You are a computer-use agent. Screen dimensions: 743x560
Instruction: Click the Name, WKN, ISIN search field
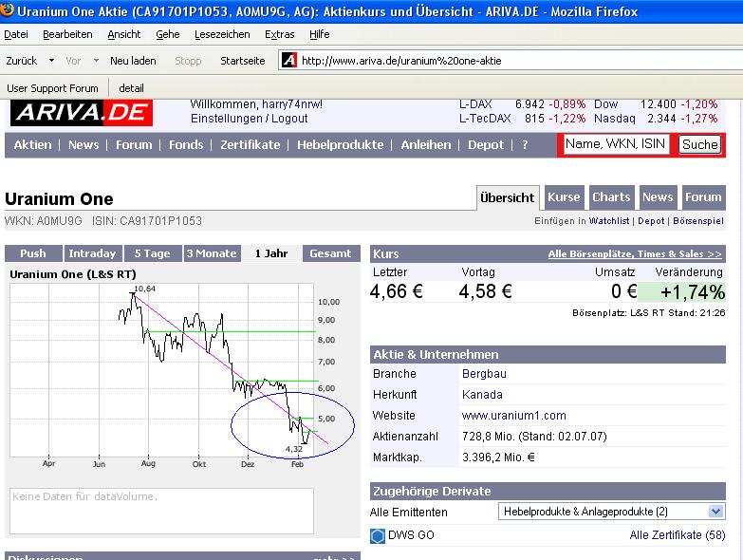tap(616, 144)
